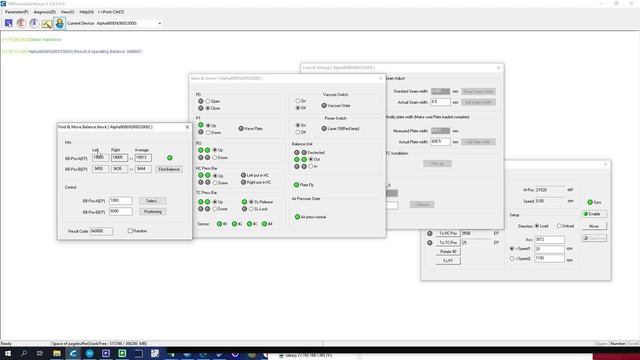
Task: Select Power Switch Off radio button
Action: (298, 132)
